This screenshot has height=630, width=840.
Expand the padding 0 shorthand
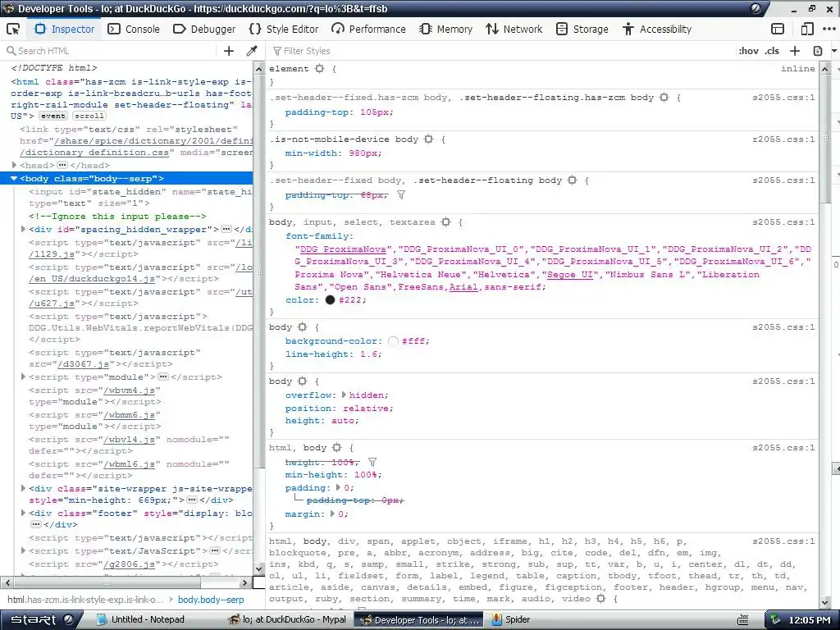pyautogui.click(x=338, y=487)
